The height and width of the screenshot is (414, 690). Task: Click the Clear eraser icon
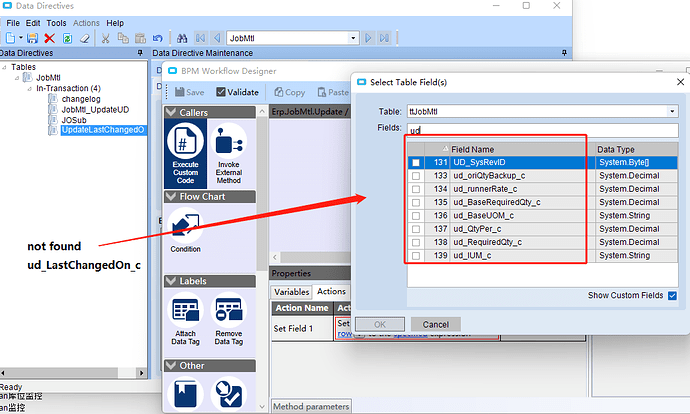coord(85,38)
